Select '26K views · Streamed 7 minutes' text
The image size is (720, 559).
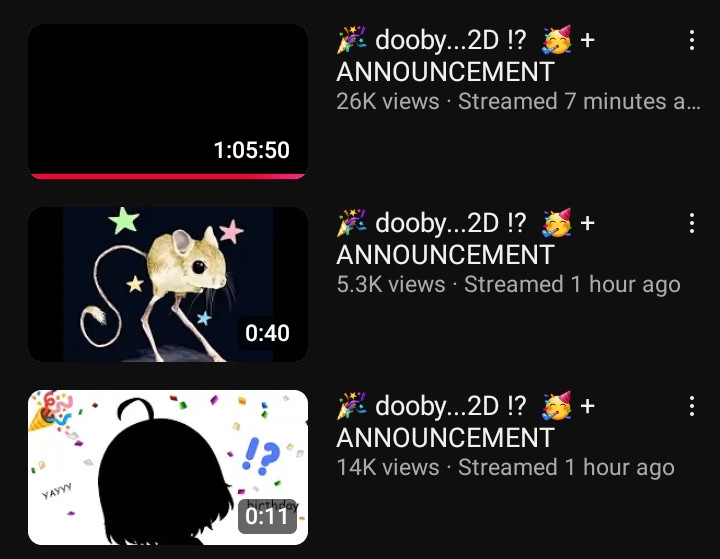(518, 102)
